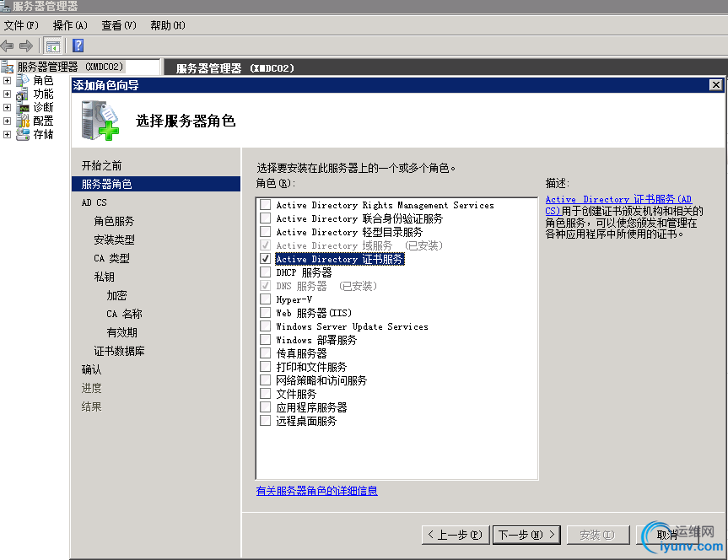The width and height of the screenshot is (728, 560).
Task: Expand the 功能 tree node
Action: pos(7,94)
